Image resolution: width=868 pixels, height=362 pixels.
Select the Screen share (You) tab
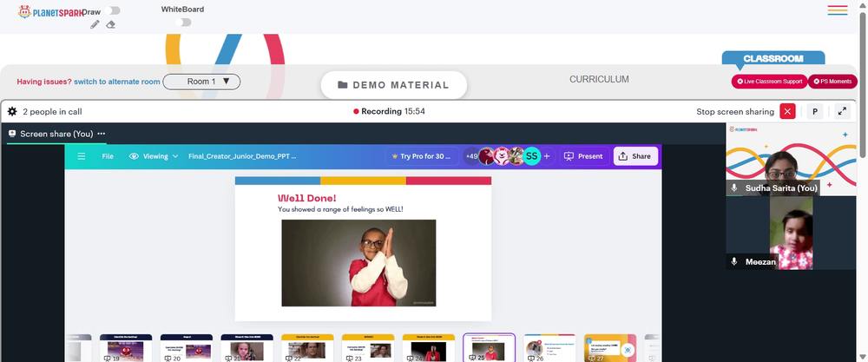point(56,134)
